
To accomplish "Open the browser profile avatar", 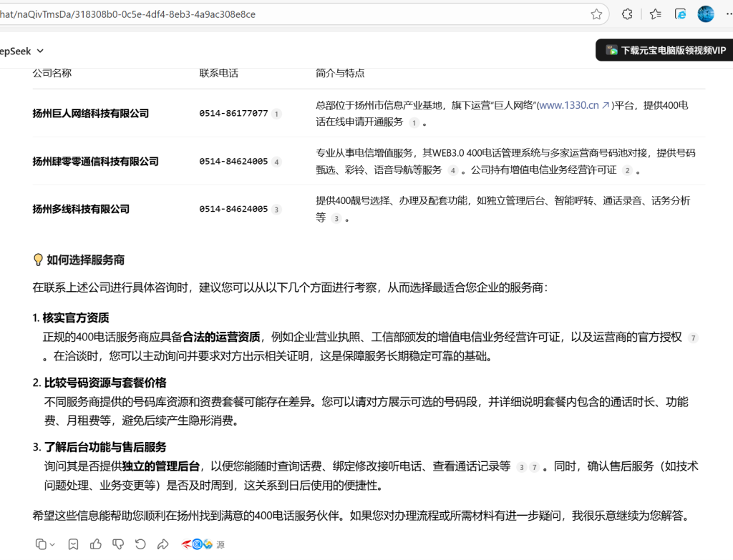I will coord(706,14).
